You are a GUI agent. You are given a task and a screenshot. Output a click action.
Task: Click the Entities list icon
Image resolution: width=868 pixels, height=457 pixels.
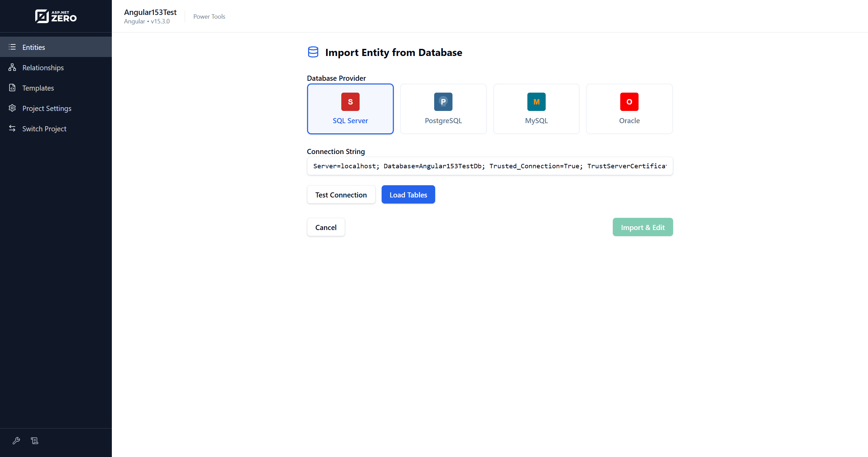(12, 47)
